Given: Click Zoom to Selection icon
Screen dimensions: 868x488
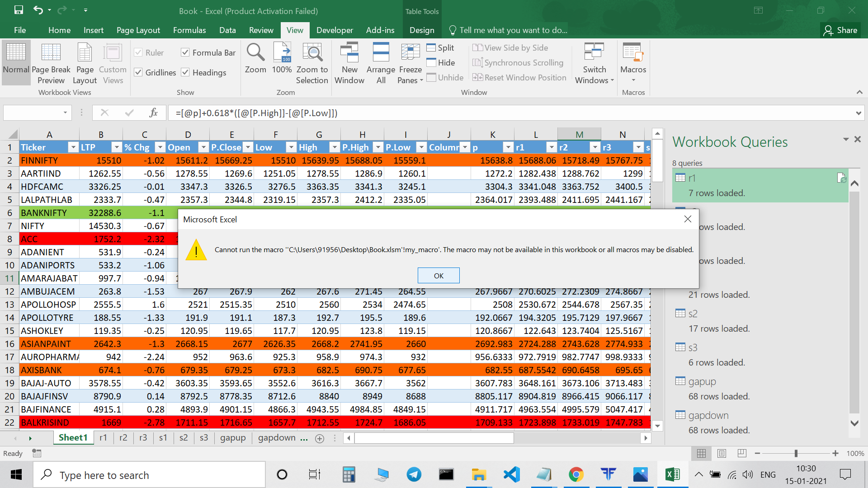Looking at the screenshot, I should (312, 53).
